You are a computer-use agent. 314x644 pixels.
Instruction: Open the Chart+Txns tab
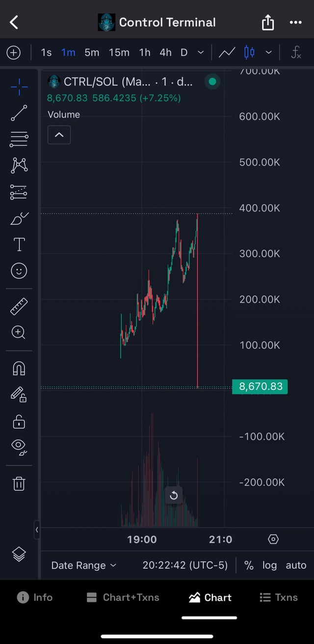(123, 597)
